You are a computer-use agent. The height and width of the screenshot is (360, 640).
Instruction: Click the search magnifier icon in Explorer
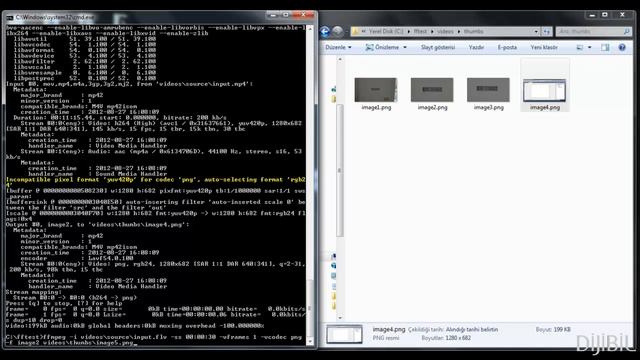click(x=627, y=31)
